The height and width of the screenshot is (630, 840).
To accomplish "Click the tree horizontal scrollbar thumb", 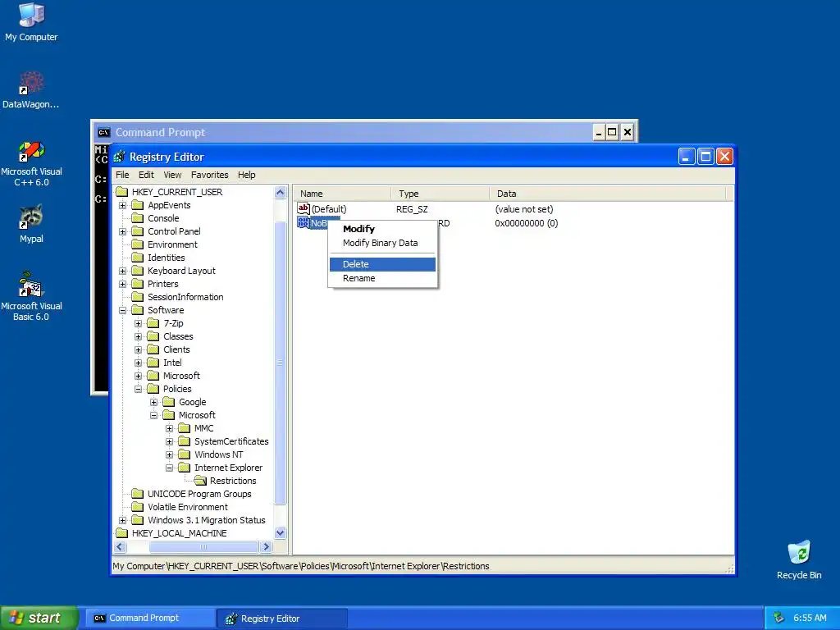I will [203, 547].
